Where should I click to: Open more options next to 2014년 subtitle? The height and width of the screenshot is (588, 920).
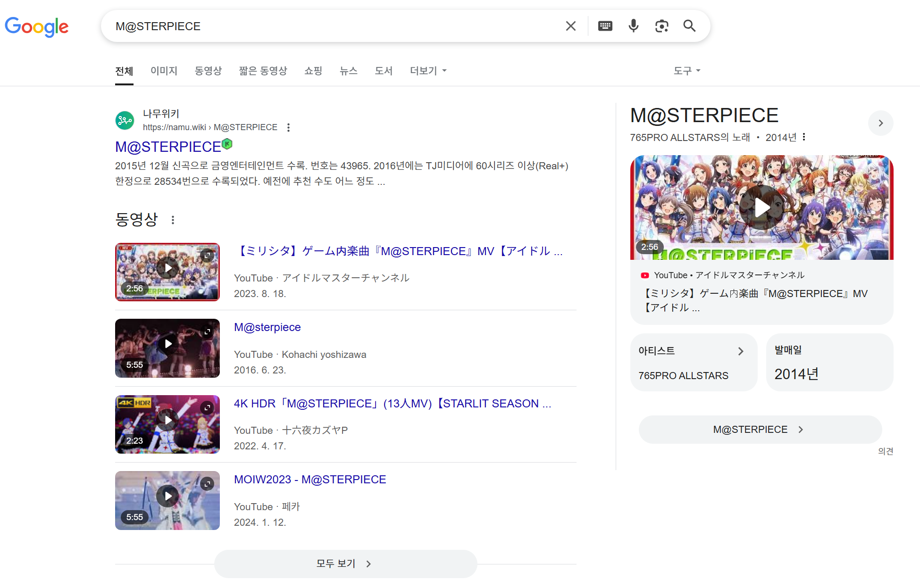tap(804, 137)
